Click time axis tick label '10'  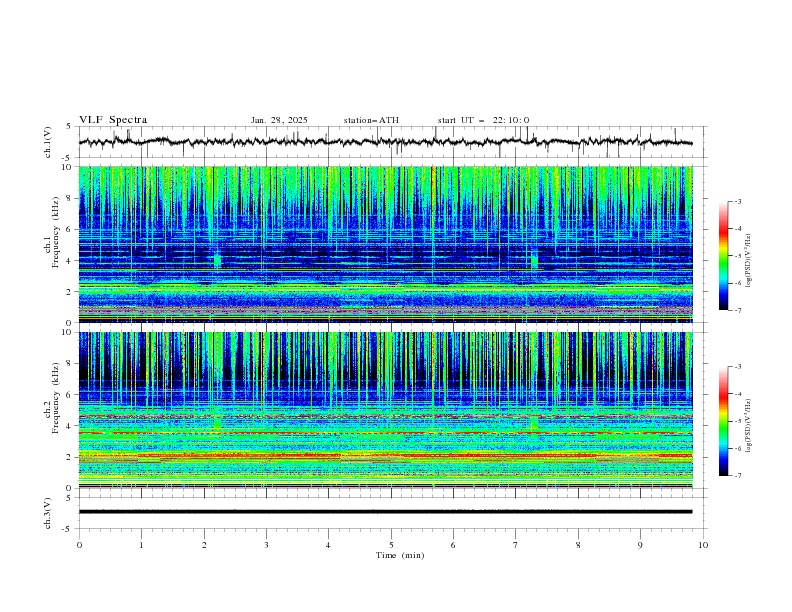[703, 545]
